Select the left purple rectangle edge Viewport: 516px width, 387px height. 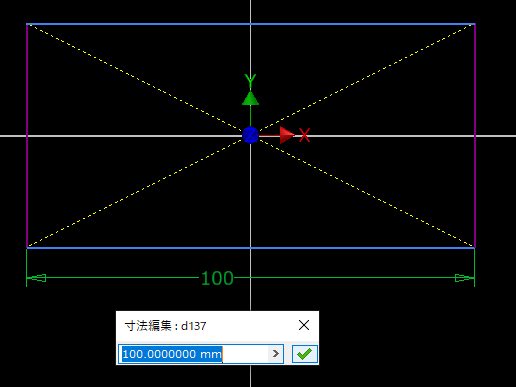(27, 136)
